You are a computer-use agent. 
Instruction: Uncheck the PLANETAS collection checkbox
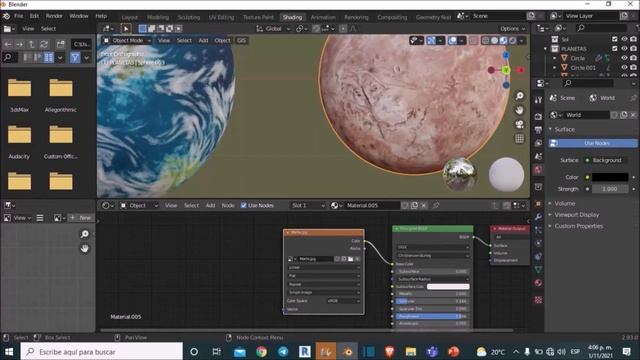click(615, 48)
